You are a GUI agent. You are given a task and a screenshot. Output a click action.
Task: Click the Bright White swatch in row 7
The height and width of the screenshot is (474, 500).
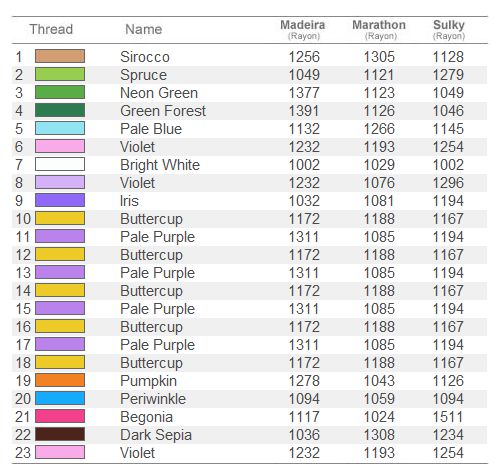(x=60, y=164)
